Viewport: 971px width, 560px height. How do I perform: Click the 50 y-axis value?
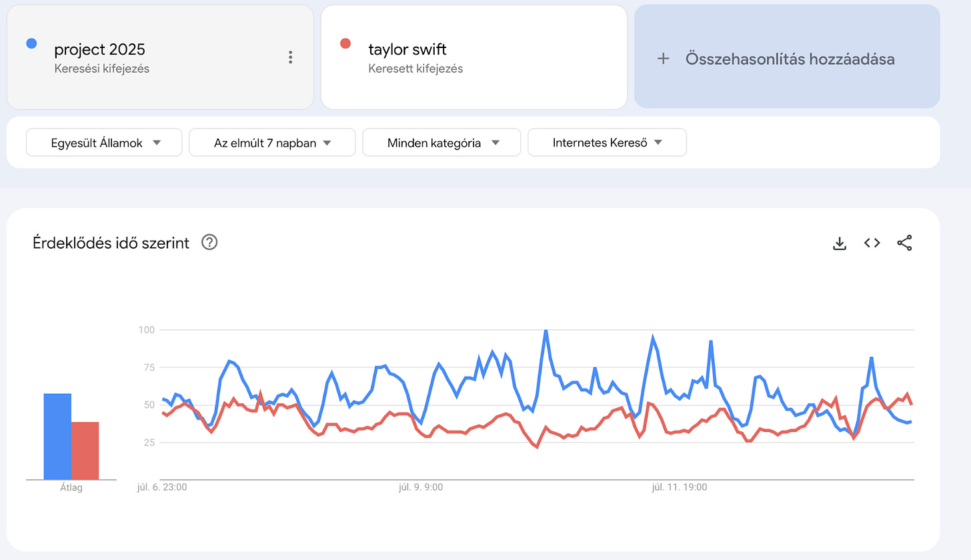coord(149,405)
